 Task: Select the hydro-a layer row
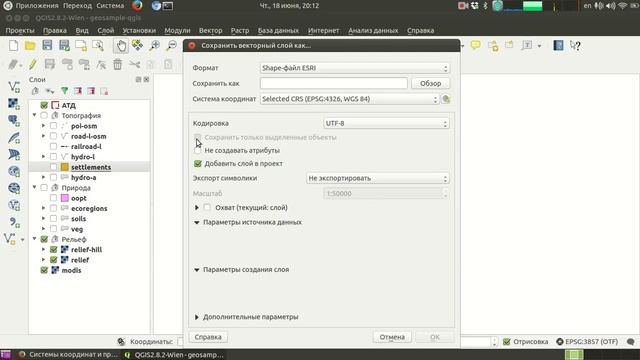[89, 178]
